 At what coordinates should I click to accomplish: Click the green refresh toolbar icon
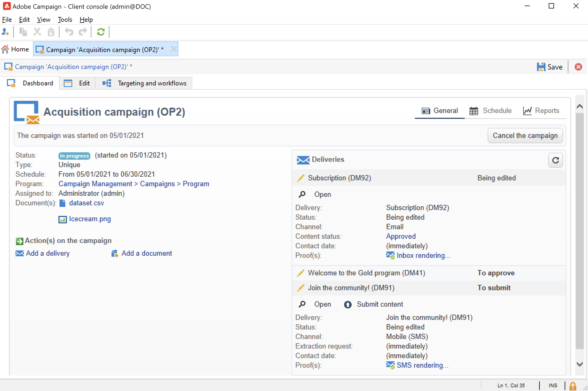(x=101, y=32)
